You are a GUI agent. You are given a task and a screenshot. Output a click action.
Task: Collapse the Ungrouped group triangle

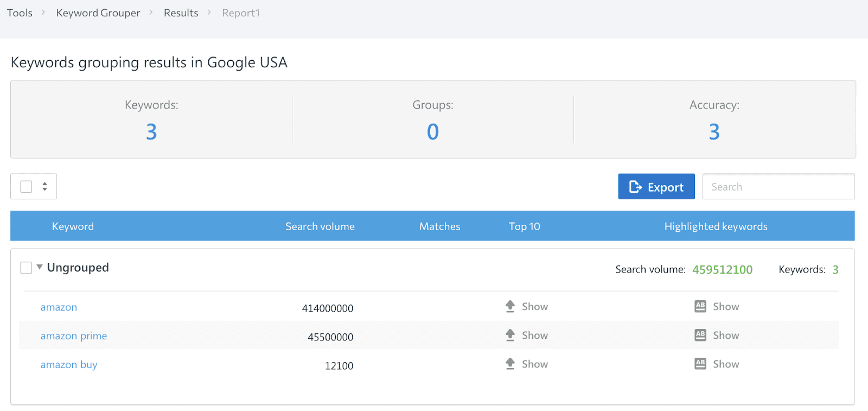[x=40, y=267]
